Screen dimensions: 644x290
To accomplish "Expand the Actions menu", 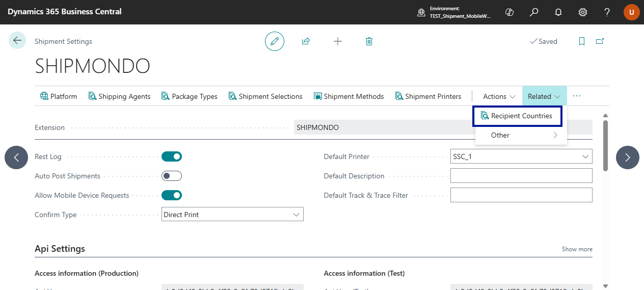I will coord(499,96).
